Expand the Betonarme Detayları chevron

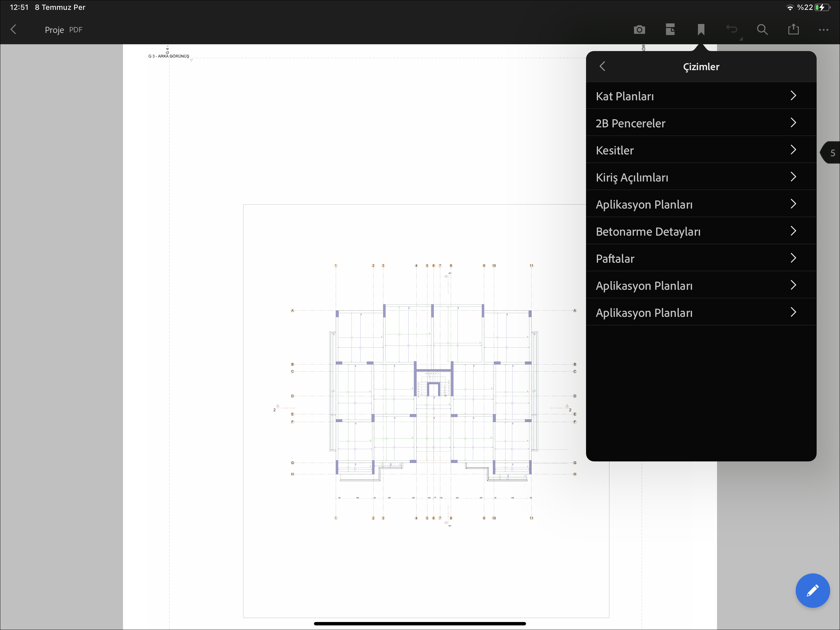[793, 231]
